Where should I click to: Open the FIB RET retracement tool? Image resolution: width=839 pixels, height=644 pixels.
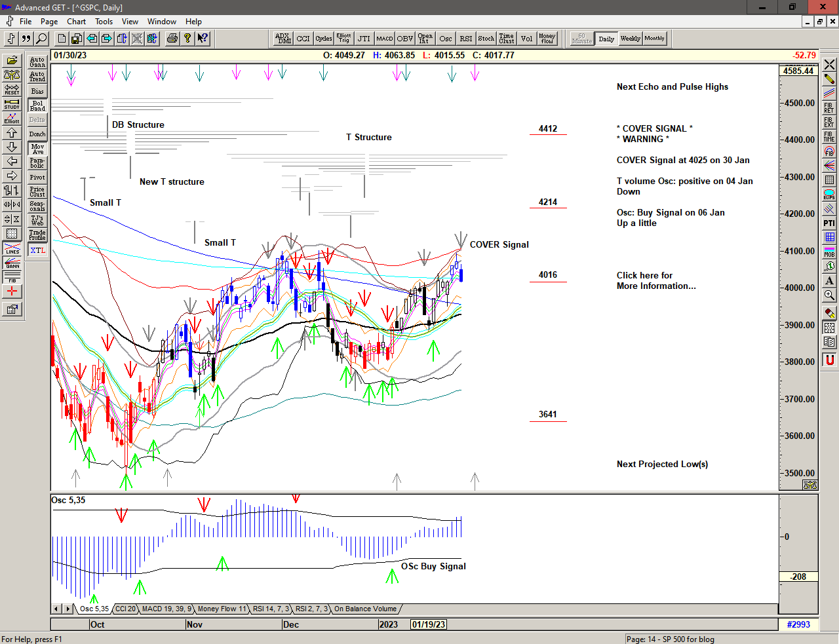coord(829,107)
